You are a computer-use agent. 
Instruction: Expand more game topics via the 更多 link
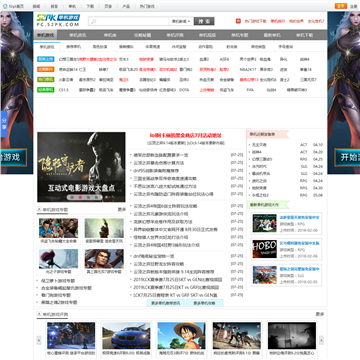tap(122, 210)
